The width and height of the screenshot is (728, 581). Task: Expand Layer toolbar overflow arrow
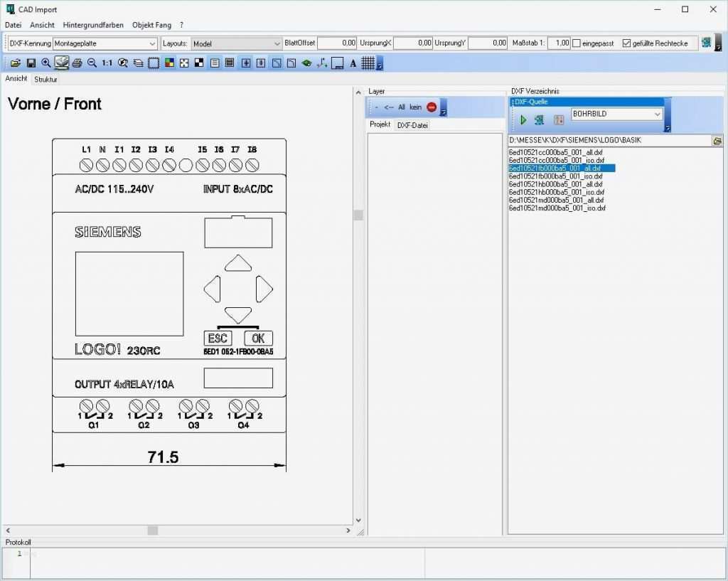coord(444,107)
